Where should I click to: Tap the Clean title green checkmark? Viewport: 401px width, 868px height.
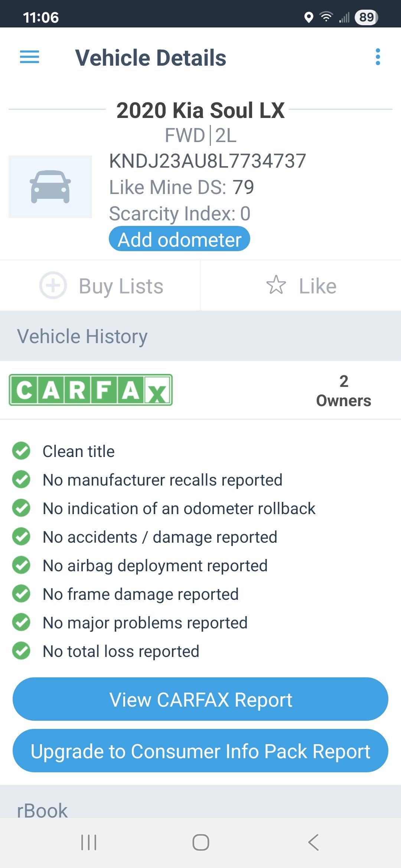point(22,451)
